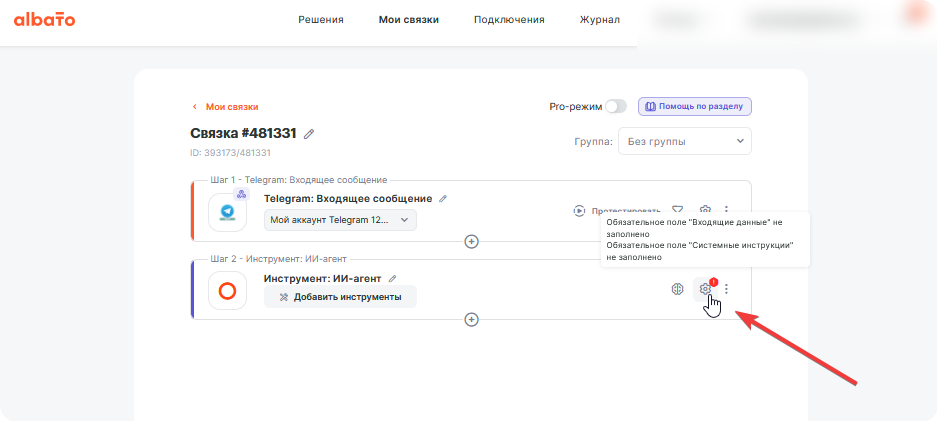Open the three-dot menu of the ИИ-агент step
Screen dimensions: 937x421
[726, 289]
